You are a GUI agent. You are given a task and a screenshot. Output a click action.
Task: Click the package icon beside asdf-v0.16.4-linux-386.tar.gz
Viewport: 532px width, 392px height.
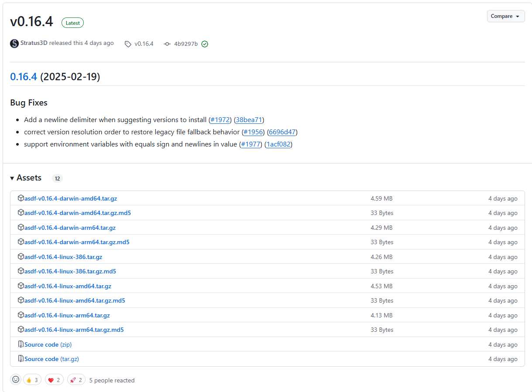pos(21,256)
